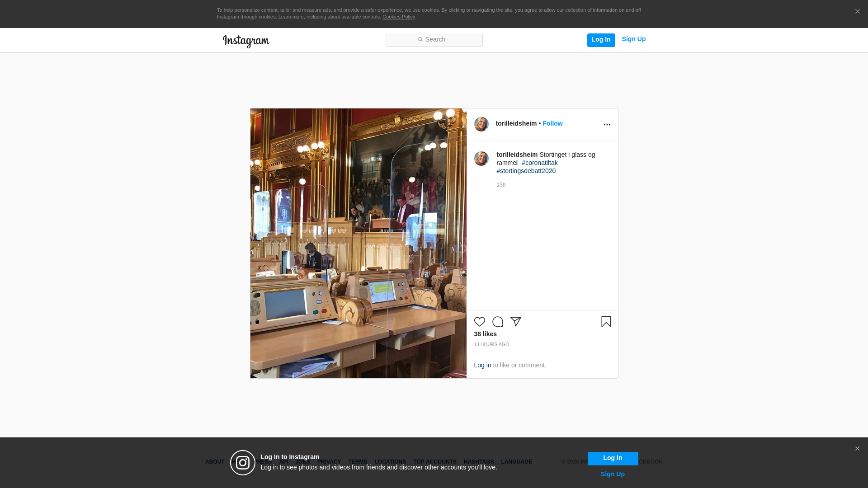Open the TOP ACCOUNTS footer link
The image size is (868, 488).
click(x=435, y=462)
